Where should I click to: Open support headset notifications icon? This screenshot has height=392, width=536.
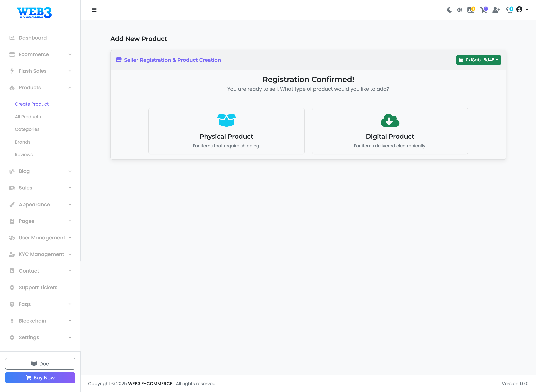tap(509, 10)
